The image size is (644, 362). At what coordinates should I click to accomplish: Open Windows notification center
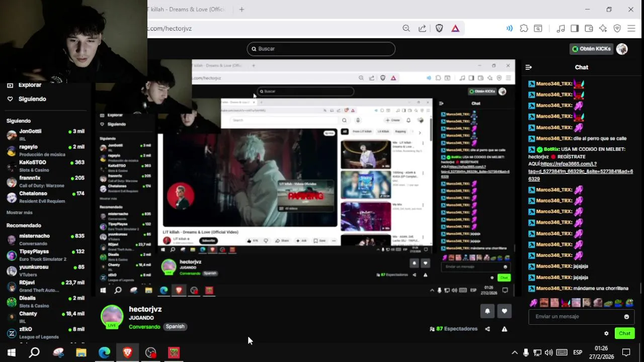point(626,353)
